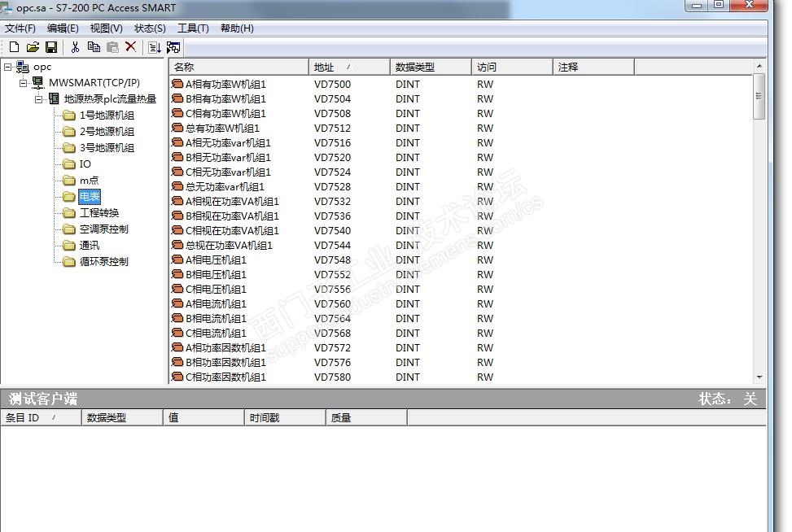Sort by the 地址 column header
The image size is (792, 532).
pyautogui.click(x=349, y=68)
